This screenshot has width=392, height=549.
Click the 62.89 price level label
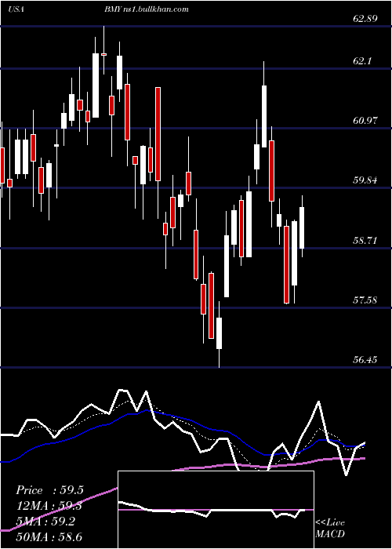tap(365, 18)
